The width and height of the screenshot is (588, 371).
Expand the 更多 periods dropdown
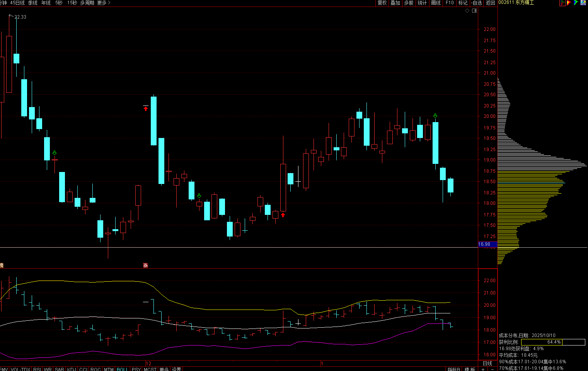pyautogui.click(x=104, y=3)
